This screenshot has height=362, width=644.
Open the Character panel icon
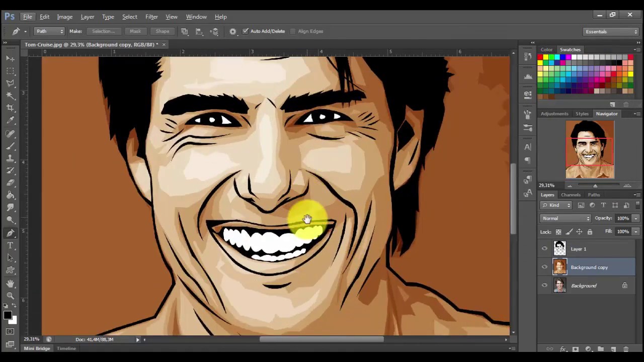pyautogui.click(x=528, y=147)
